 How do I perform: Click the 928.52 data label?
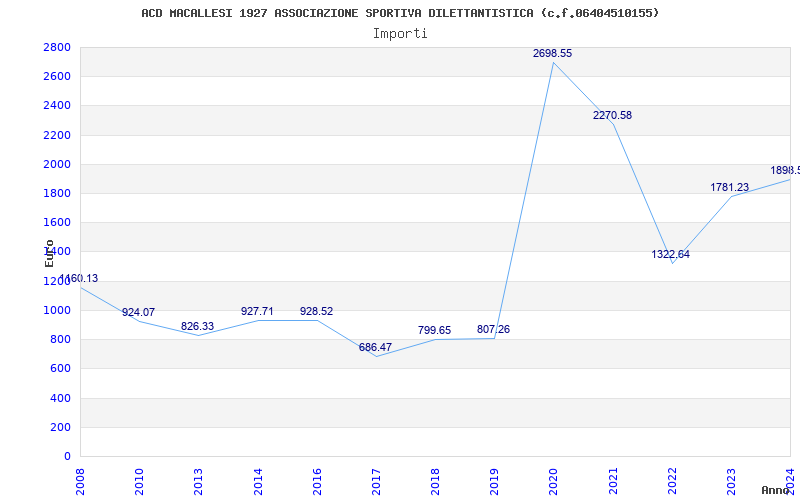pyautogui.click(x=316, y=311)
